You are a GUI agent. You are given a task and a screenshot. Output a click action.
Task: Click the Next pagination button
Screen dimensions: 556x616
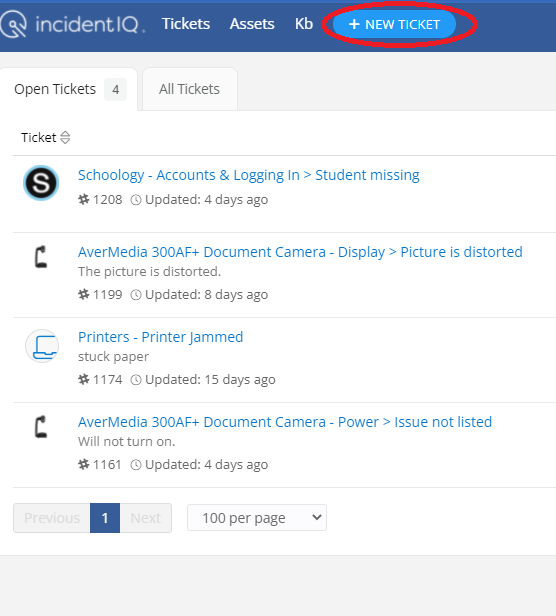146,518
